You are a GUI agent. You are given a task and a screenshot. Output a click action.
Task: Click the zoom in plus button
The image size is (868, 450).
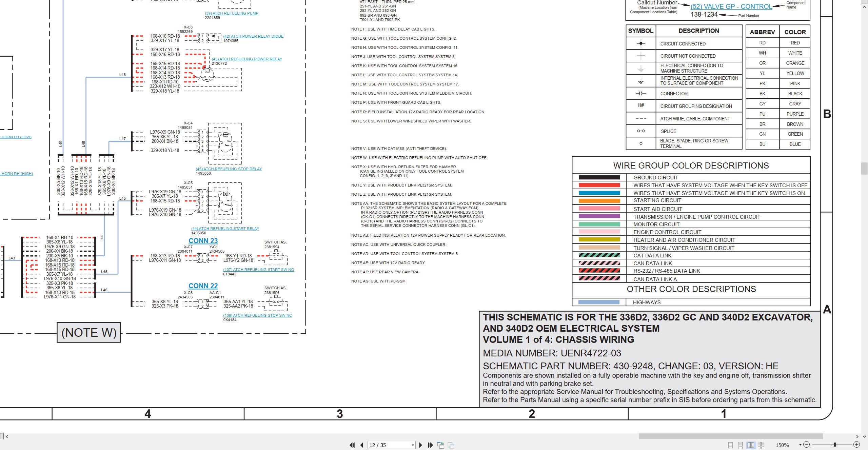(856, 445)
